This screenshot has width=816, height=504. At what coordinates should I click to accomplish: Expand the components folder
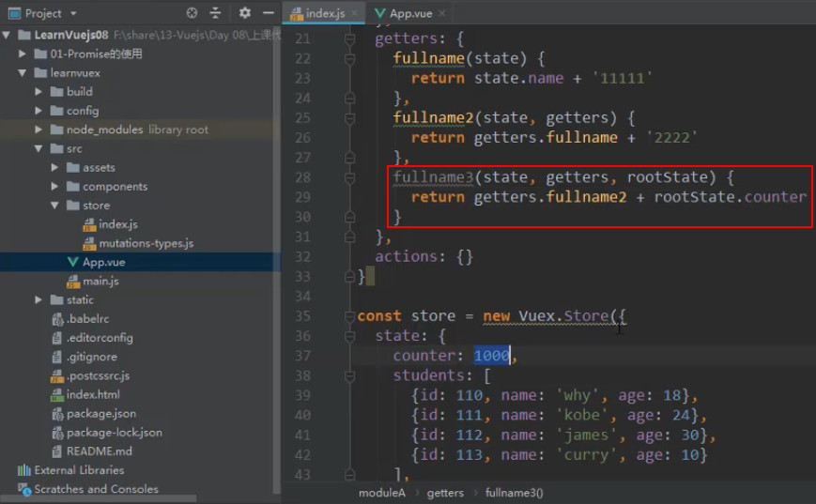[x=54, y=186]
